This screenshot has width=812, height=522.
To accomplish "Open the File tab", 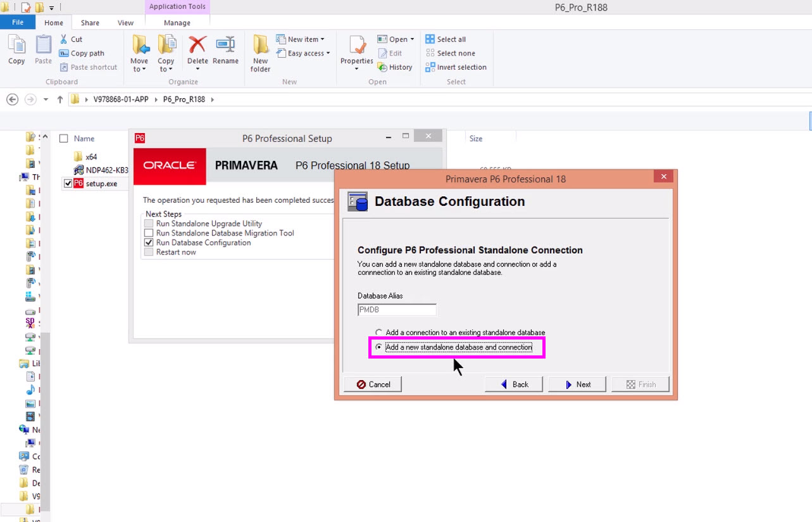I will 18,22.
